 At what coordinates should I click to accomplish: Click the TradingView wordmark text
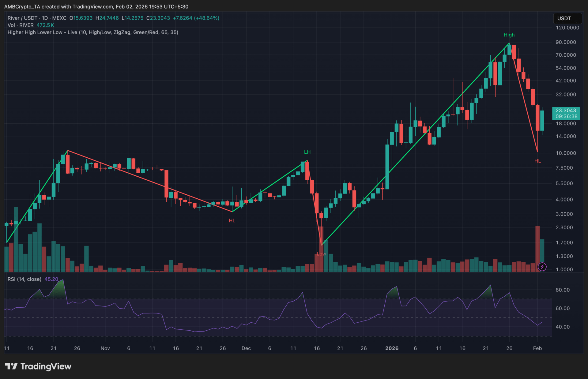point(46,366)
